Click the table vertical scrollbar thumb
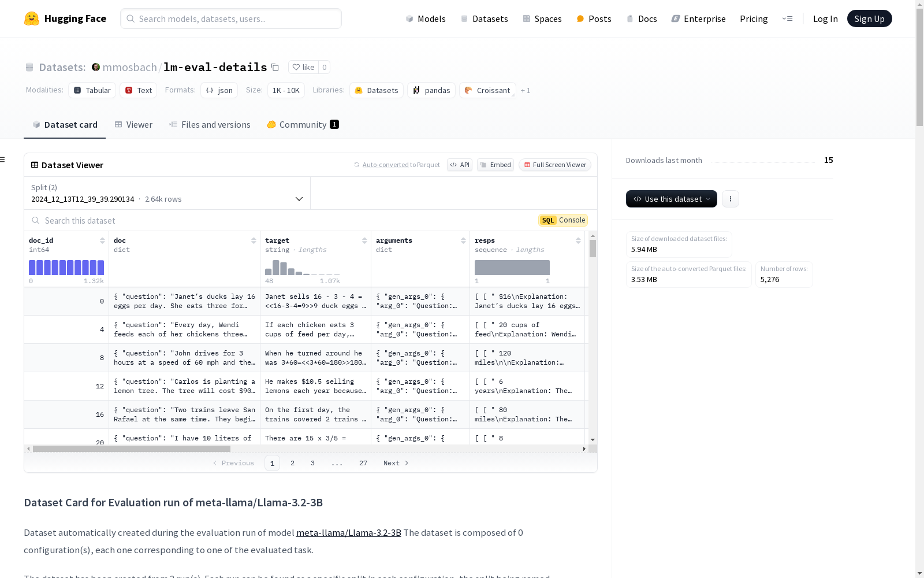This screenshot has height=578, width=924. pos(593,249)
